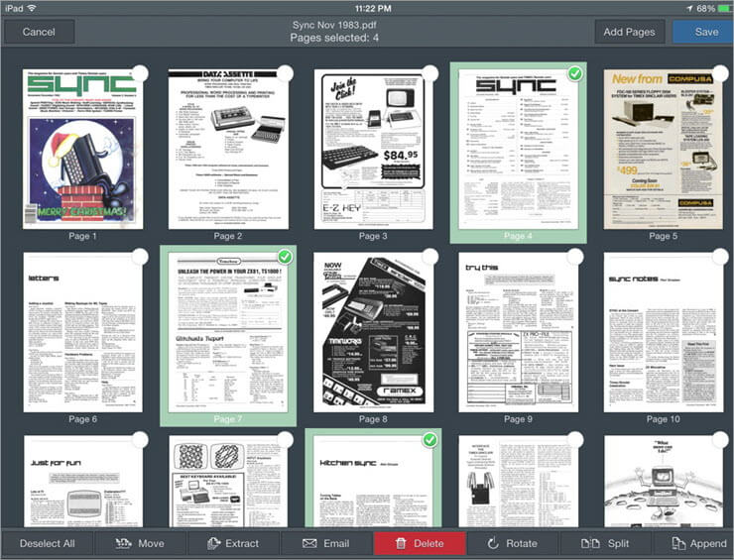Check the selection circle on Page 1

140,73
